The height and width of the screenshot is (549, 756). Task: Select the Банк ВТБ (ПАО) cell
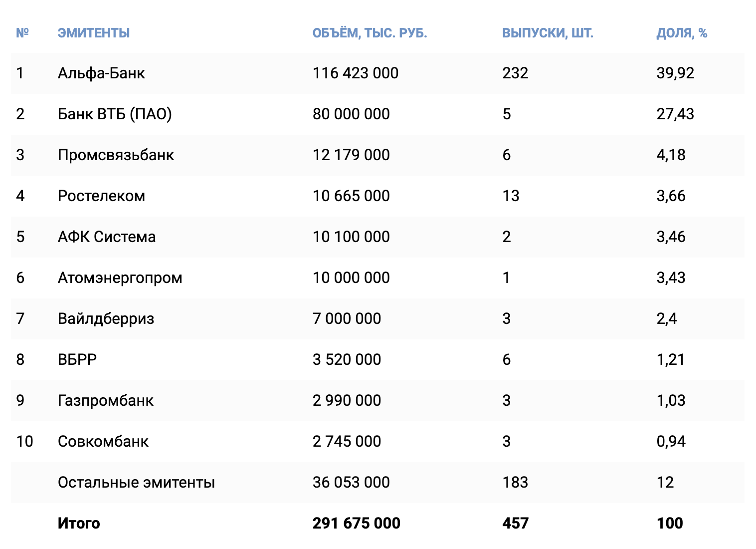115,114
